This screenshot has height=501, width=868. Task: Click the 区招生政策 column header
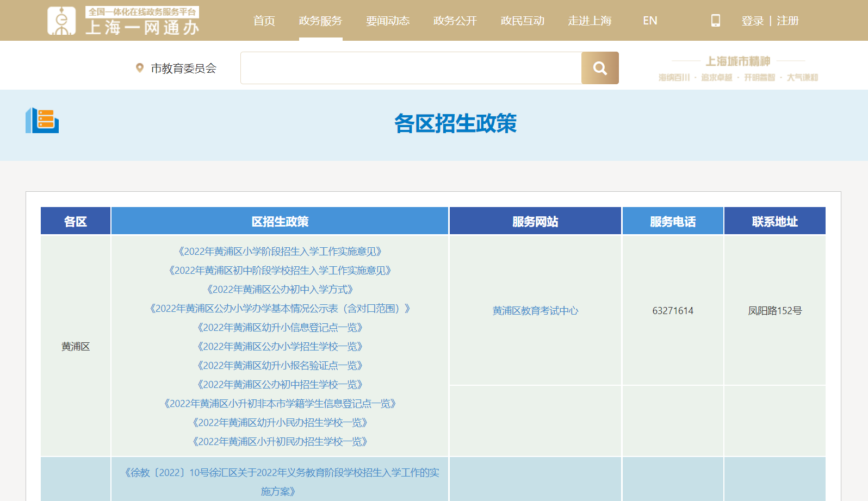pos(280,221)
